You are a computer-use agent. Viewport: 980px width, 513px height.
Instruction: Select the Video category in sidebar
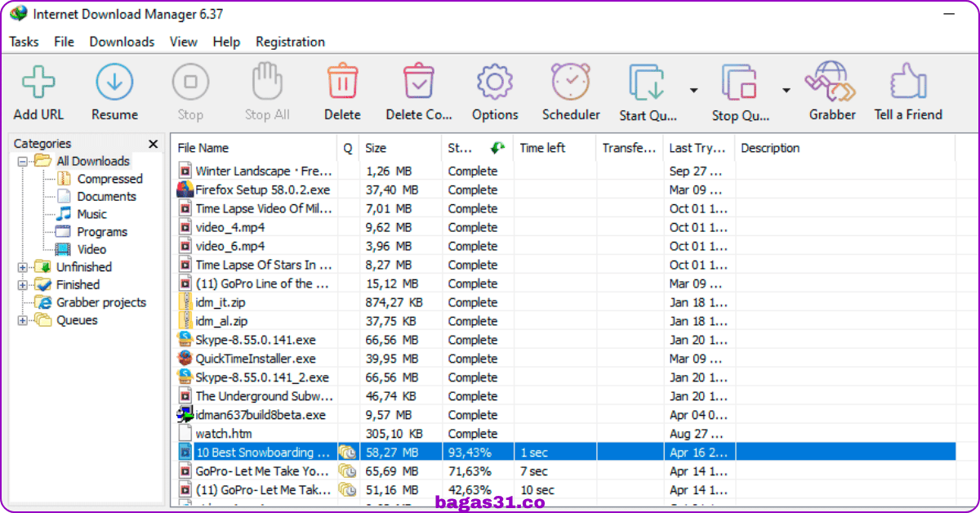tap(91, 249)
